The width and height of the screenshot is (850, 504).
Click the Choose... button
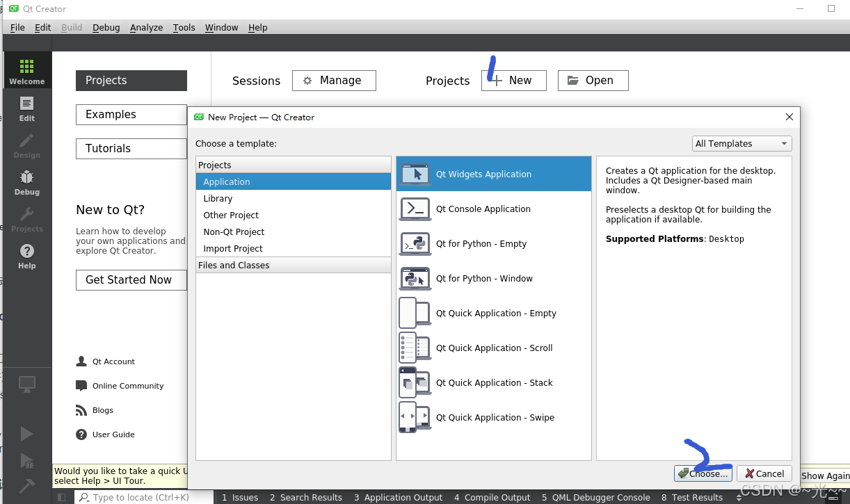[x=703, y=473]
